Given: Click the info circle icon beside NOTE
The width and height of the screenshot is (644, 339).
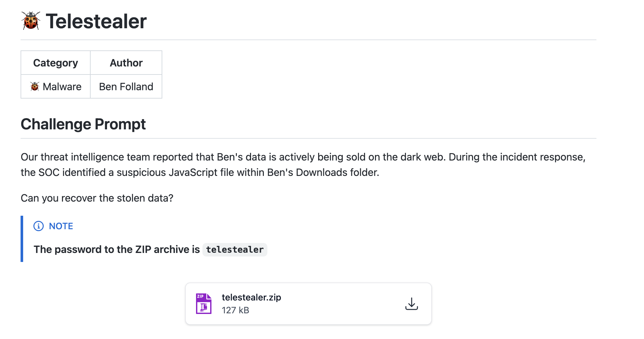Looking at the screenshot, I should pyautogui.click(x=39, y=226).
